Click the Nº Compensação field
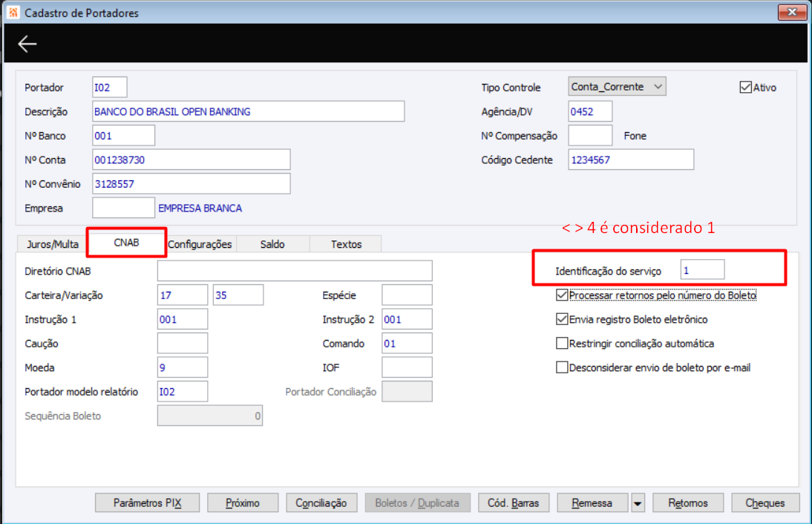 pos(590,136)
